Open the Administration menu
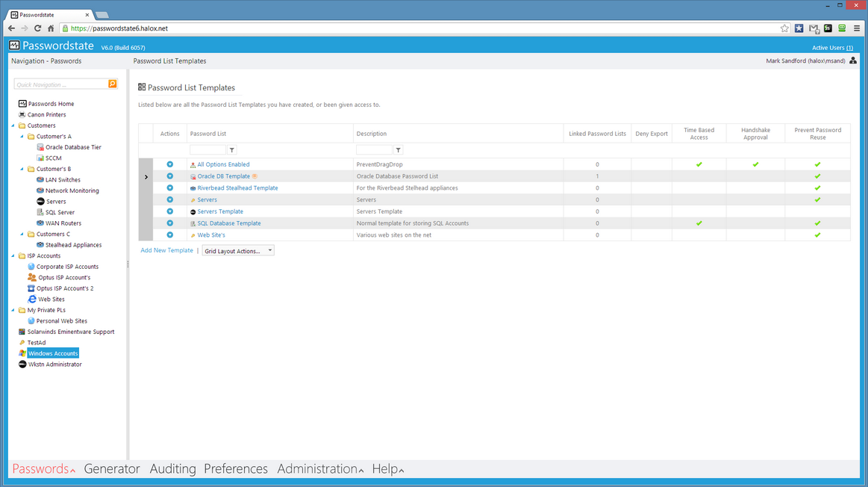This screenshot has width=868, height=487. click(320, 469)
